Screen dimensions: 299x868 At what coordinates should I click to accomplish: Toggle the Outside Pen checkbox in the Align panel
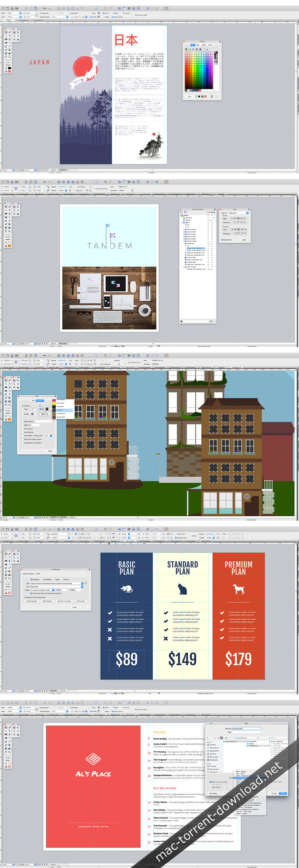coord(222,240)
